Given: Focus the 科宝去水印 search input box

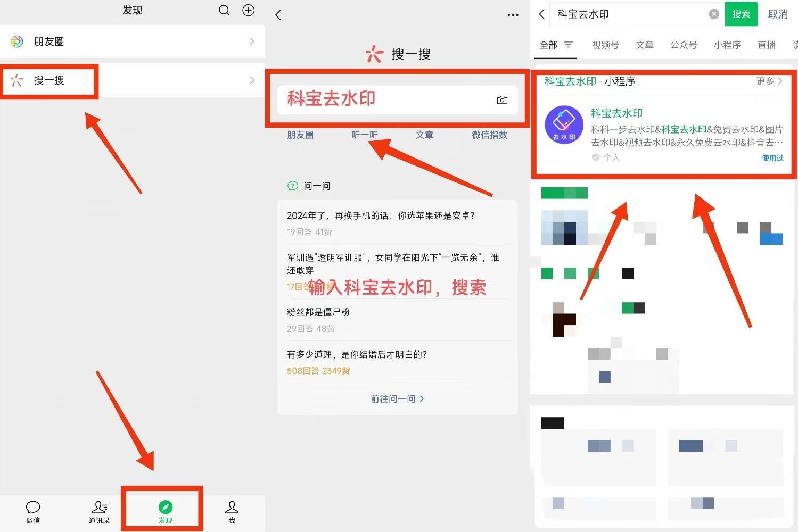Looking at the screenshot, I should (x=398, y=99).
